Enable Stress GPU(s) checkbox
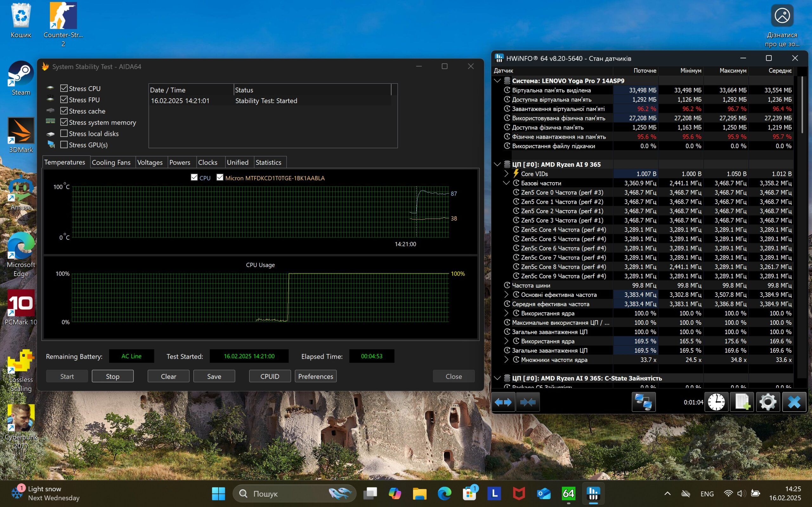 coord(64,145)
